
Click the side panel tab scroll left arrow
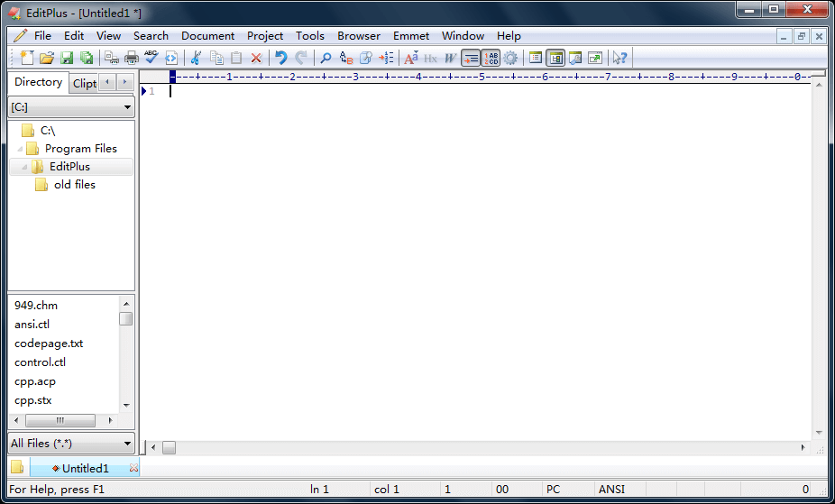[107, 82]
